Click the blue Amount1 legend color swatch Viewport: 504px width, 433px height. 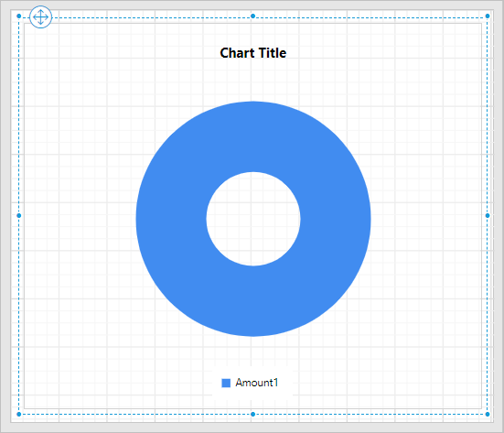226,383
